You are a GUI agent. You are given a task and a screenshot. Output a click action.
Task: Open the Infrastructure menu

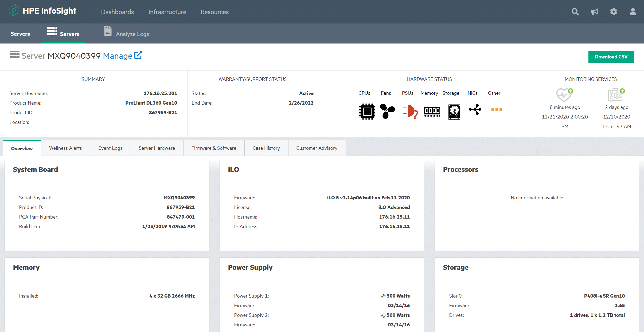[x=167, y=12]
